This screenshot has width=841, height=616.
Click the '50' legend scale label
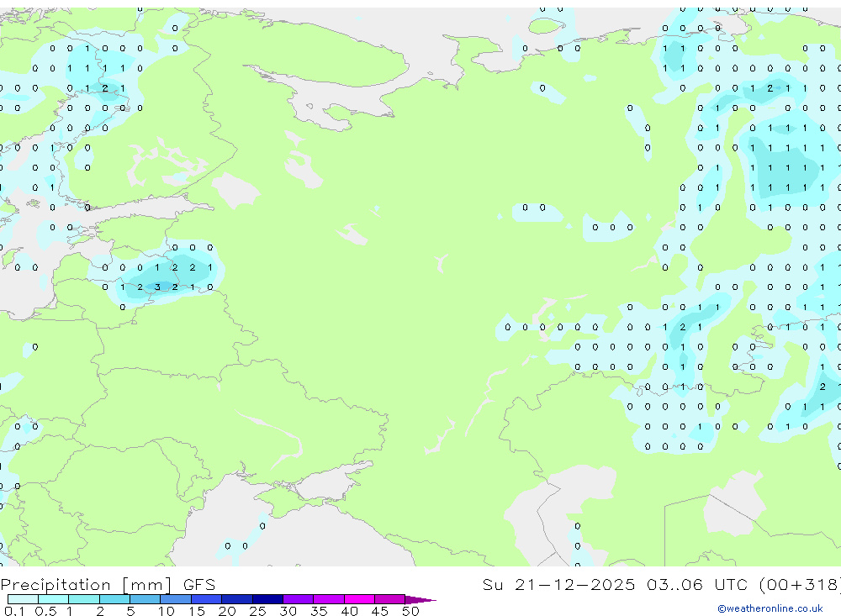pos(410,611)
